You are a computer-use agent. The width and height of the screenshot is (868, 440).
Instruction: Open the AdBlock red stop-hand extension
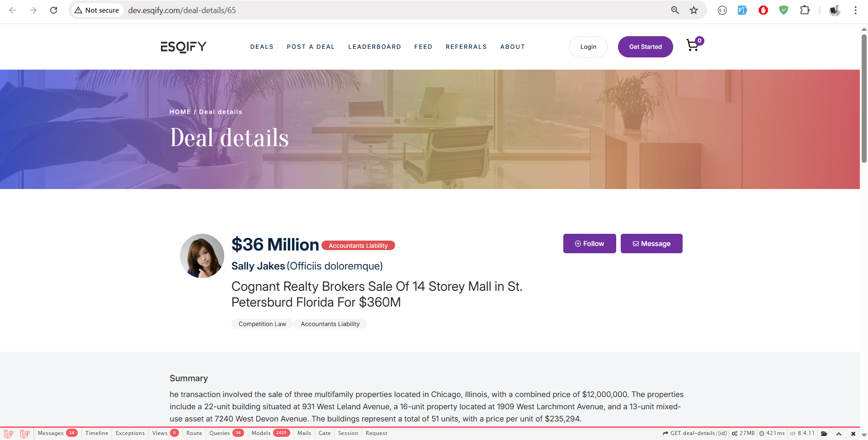coord(763,10)
